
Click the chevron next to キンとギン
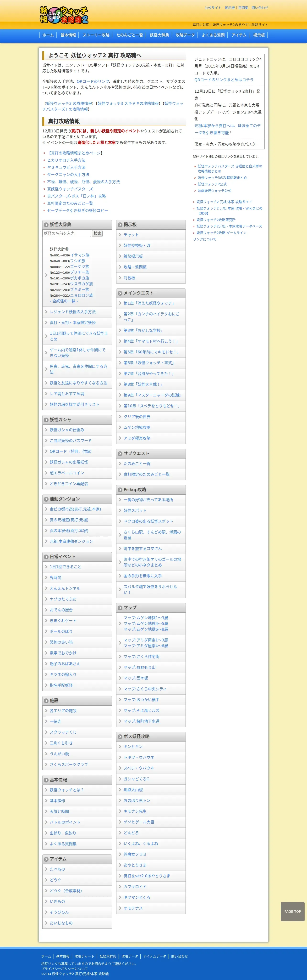tap(120, 747)
